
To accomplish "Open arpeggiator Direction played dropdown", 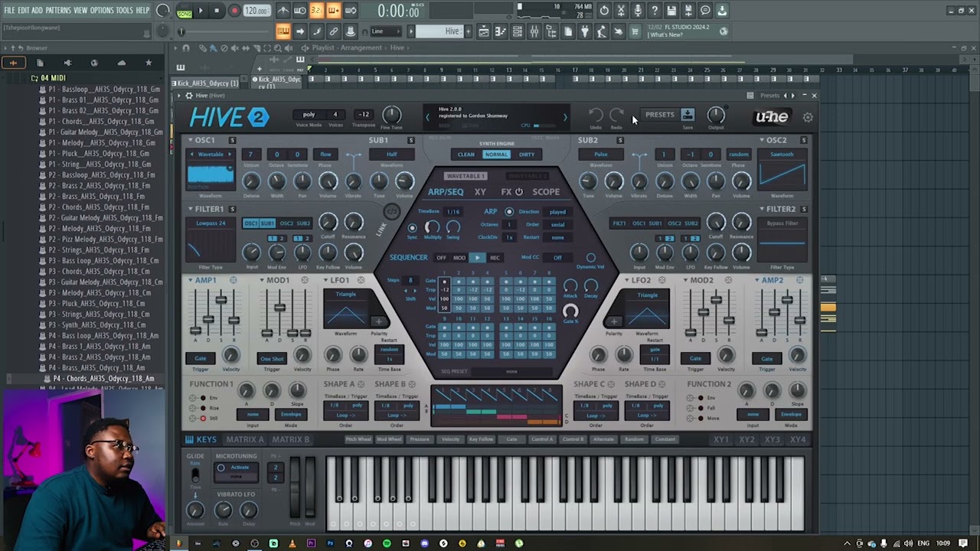I will pyautogui.click(x=557, y=212).
